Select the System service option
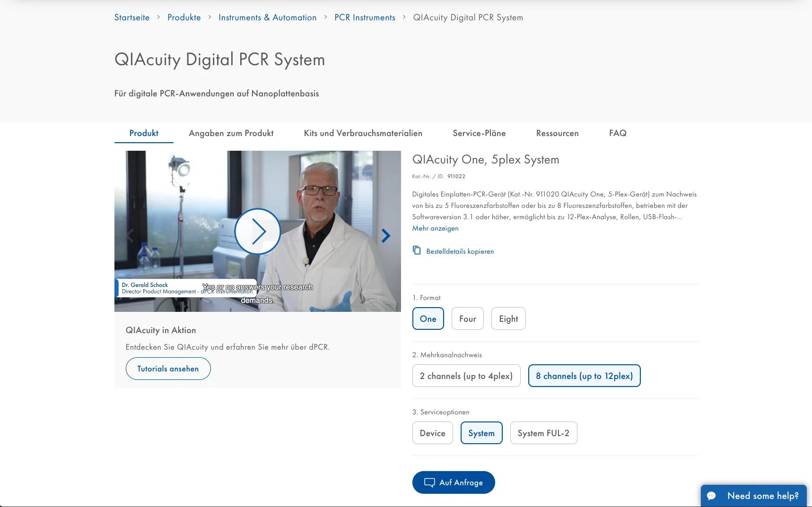 click(481, 433)
